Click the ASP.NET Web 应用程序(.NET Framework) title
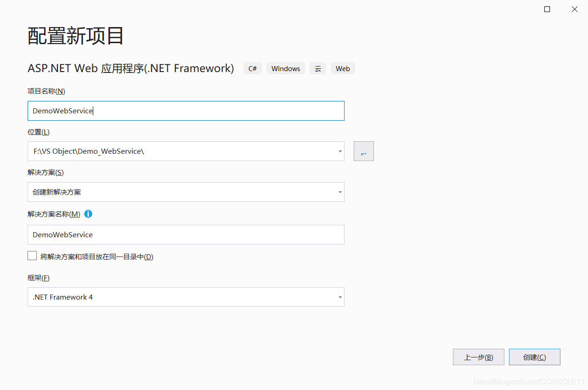588x390 pixels. click(x=131, y=68)
